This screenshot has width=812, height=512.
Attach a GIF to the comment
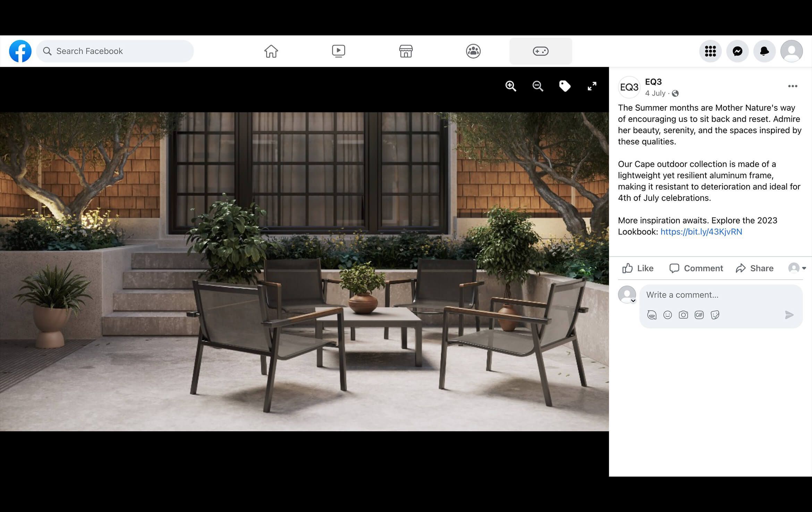[x=699, y=315]
